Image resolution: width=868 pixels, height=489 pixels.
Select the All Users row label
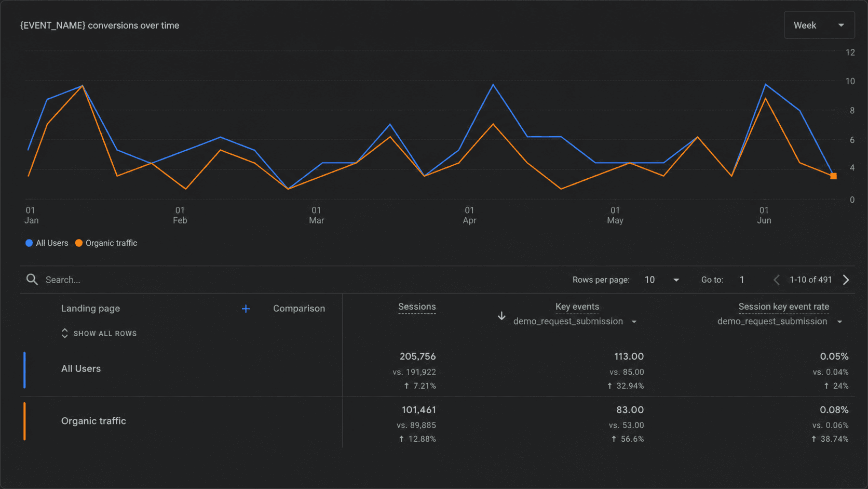[x=81, y=368]
